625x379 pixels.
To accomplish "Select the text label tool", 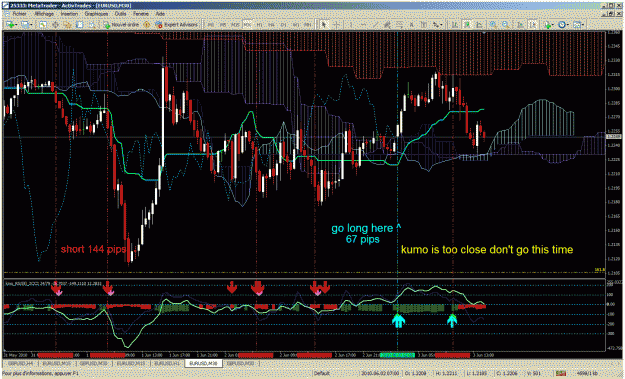I will point(423,25).
